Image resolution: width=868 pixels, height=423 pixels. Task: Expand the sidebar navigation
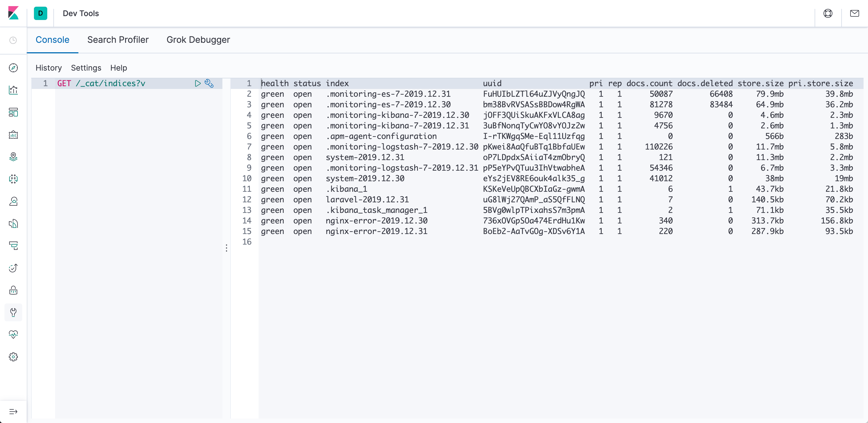pos(13,412)
